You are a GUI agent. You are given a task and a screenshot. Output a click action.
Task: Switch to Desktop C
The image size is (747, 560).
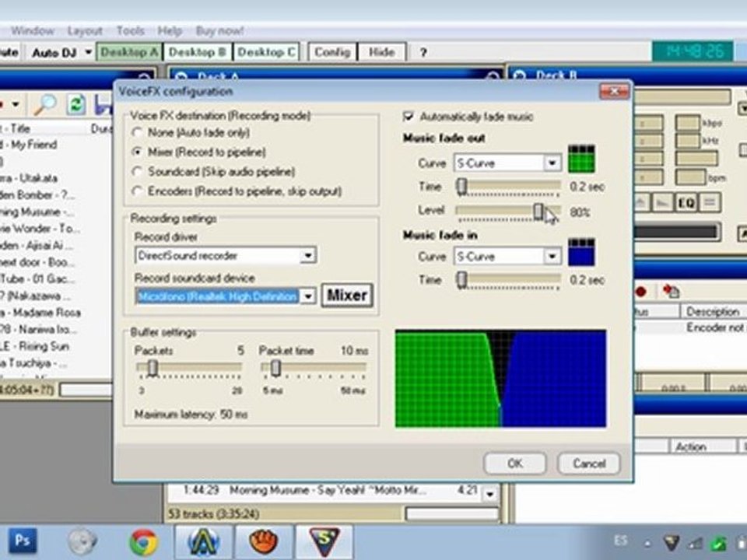266,52
